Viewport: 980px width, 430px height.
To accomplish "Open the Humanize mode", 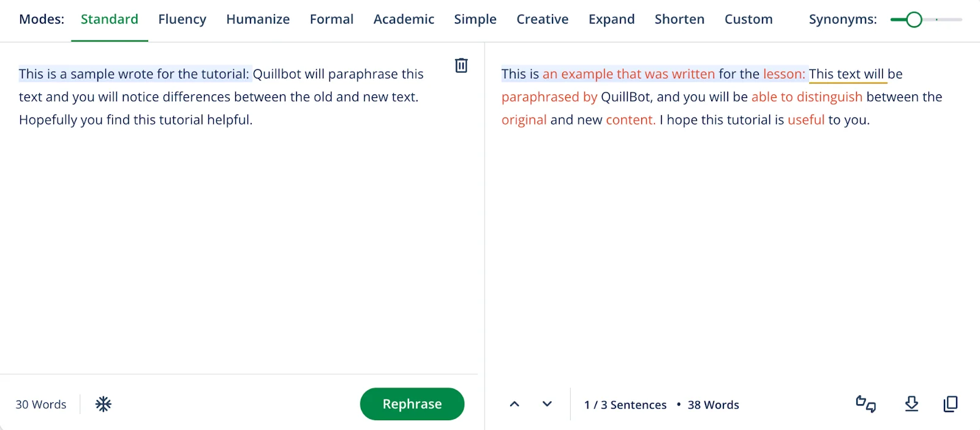I will [x=258, y=19].
